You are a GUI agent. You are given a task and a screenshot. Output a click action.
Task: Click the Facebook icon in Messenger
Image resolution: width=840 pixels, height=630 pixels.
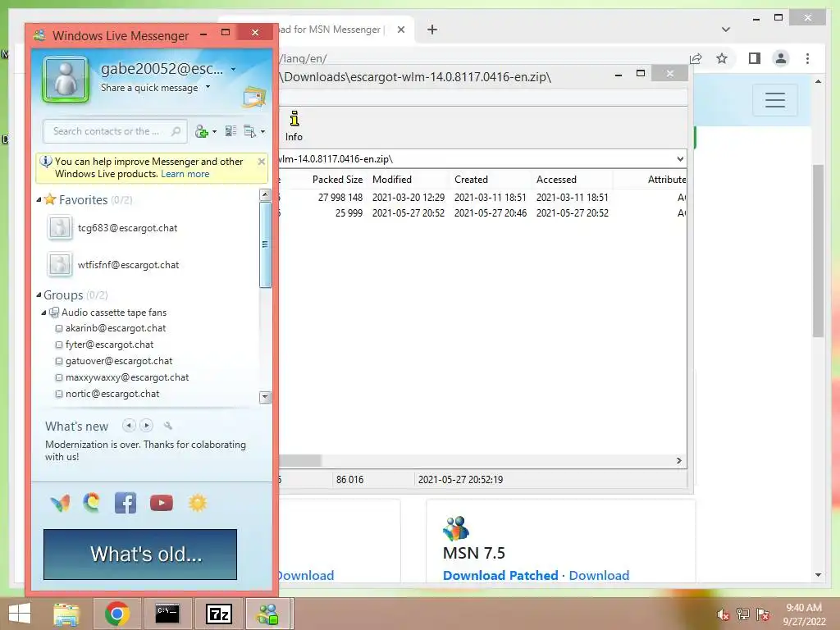click(126, 503)
